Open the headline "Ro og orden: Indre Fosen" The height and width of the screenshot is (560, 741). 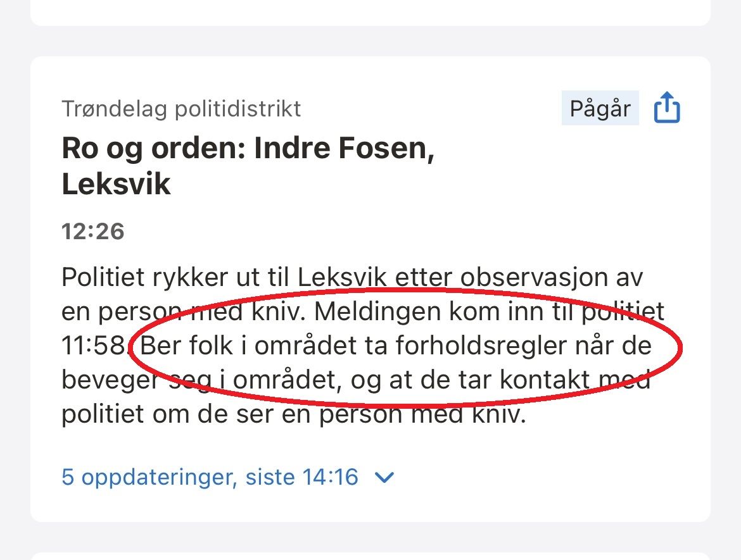click(248, 149)
